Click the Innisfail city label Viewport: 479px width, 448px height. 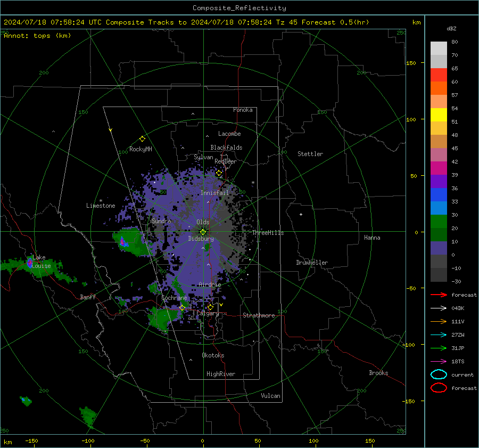(214, 193)
